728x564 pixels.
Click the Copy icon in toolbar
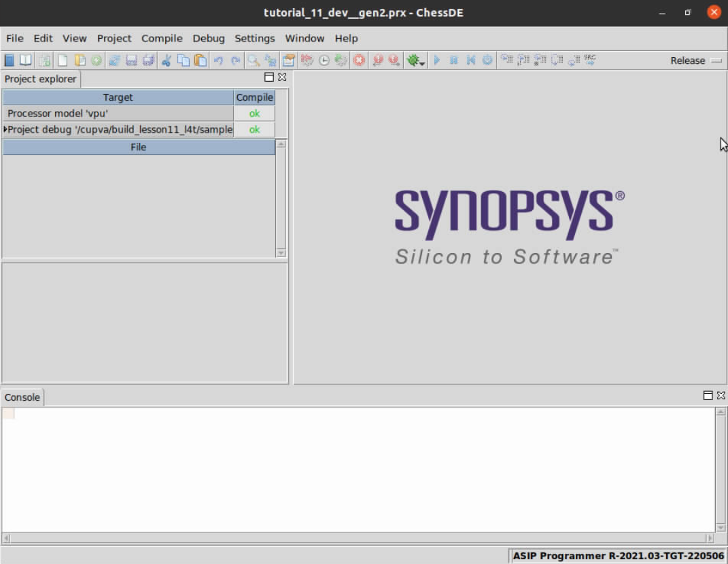click(x=184, y=61)
